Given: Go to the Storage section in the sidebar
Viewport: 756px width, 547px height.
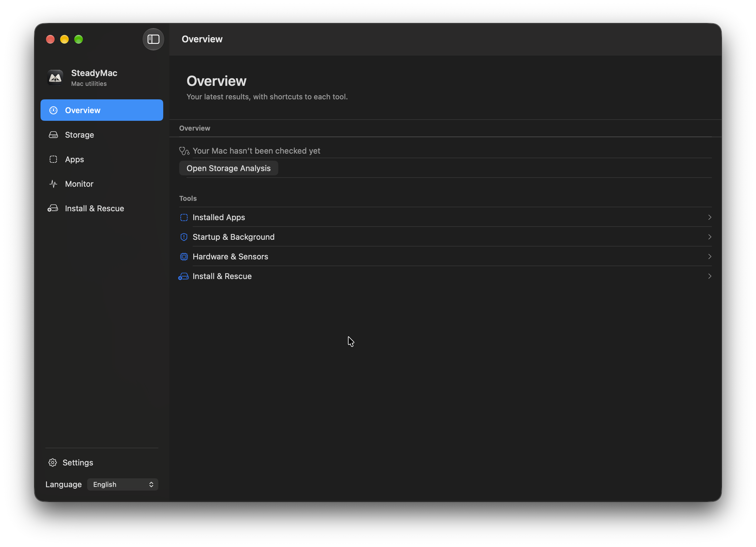Looking at the screenshot, I should [x=102, y=135].
